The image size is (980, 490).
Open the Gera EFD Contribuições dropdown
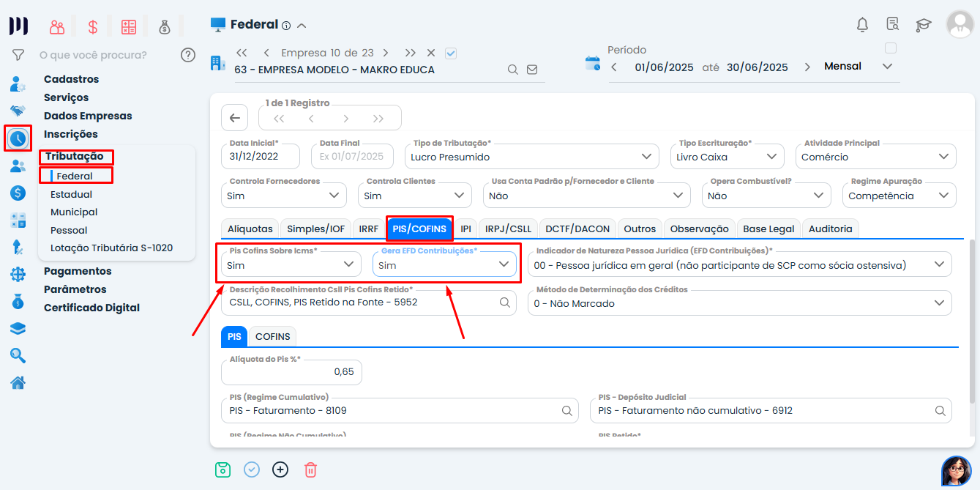coord(504,265)
